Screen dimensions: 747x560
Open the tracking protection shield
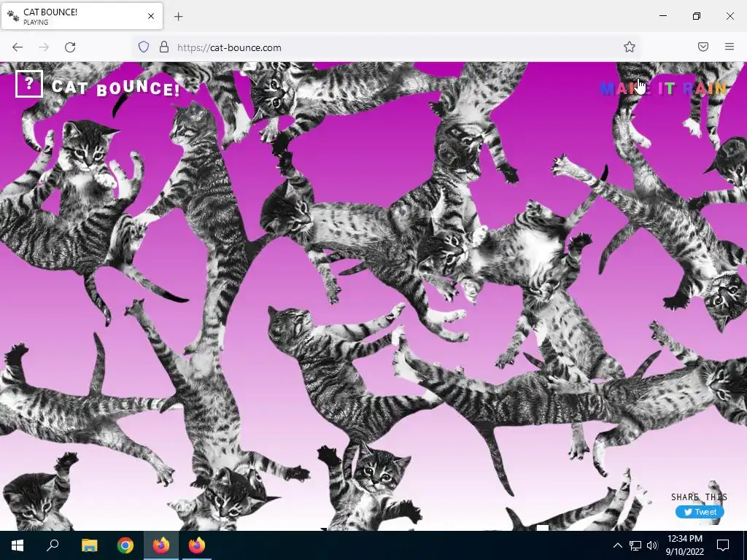pyautogui.click(x=144, y=47)
